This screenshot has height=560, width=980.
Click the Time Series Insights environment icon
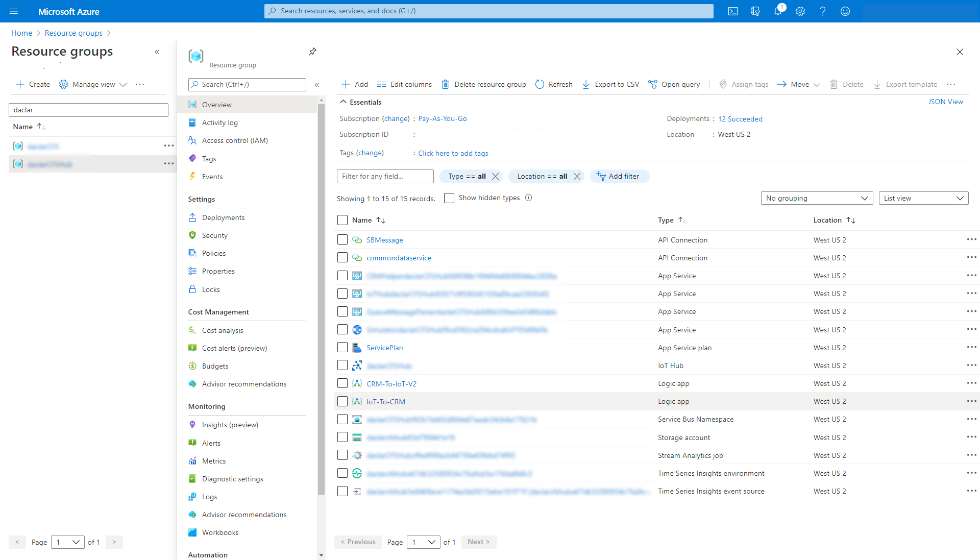[x=357, y=473]
